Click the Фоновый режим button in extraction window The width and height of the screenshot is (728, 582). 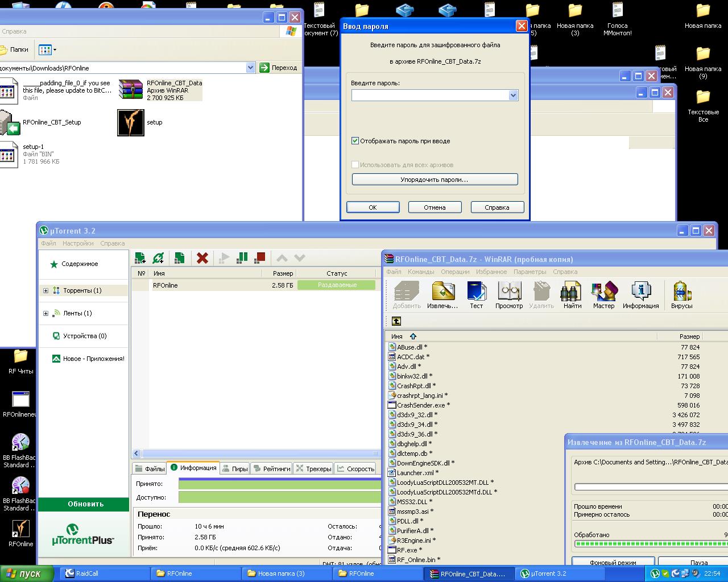click(613, 562)
